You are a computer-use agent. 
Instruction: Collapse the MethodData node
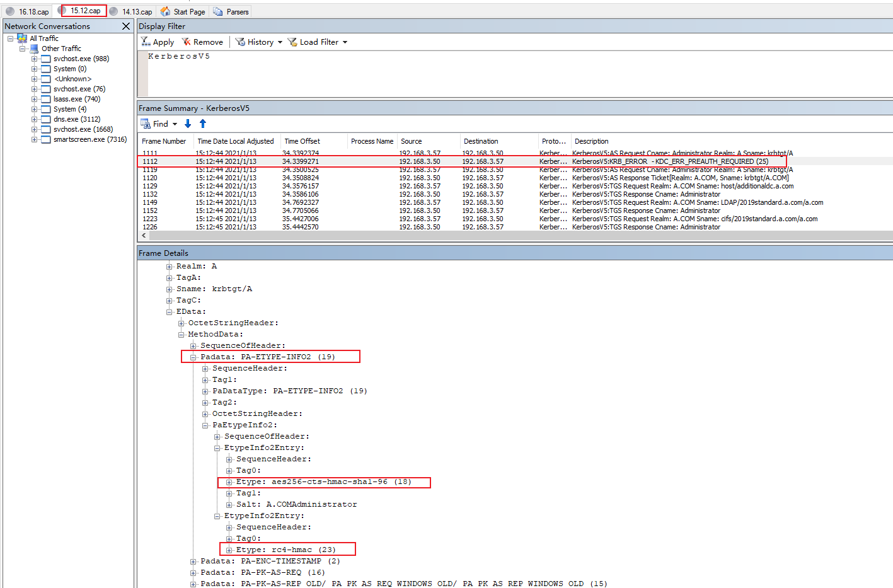click(x=181, y=335)
